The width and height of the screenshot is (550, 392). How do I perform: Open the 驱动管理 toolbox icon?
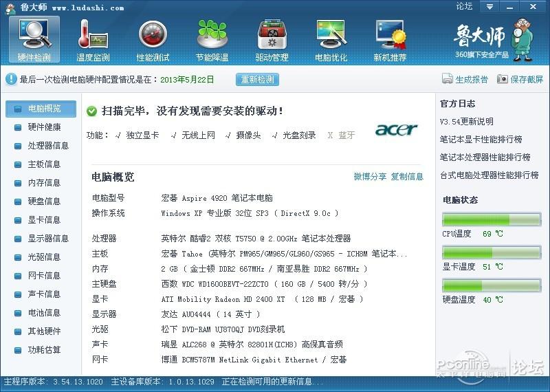pos(272,34)
